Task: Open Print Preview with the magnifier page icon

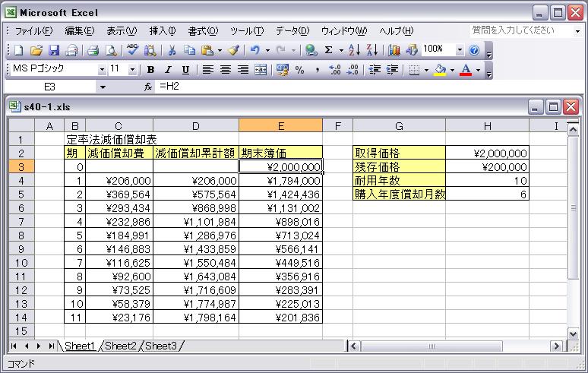Action: tap(111, 50)
